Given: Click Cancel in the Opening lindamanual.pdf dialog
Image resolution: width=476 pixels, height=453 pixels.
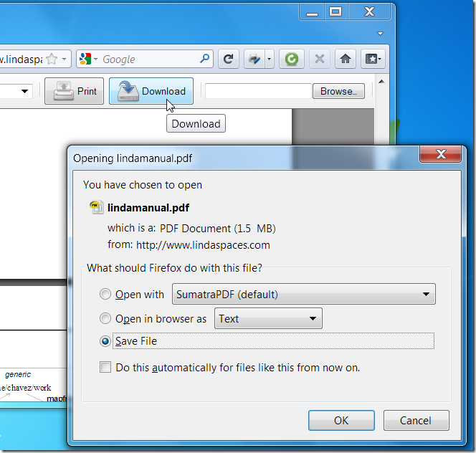Looking at the screenshot, I should click(416, 421).
